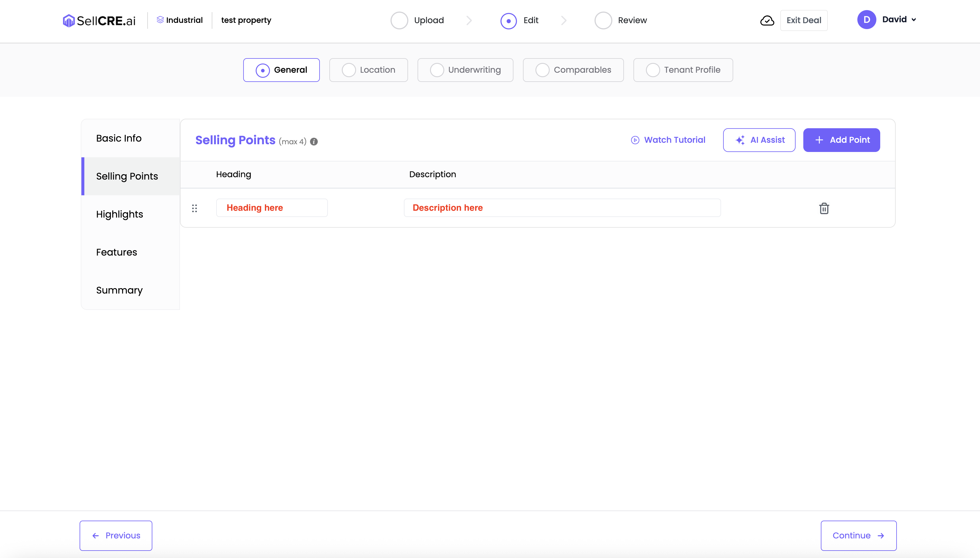Delete the selling point with trash icon

pos(824,208)
